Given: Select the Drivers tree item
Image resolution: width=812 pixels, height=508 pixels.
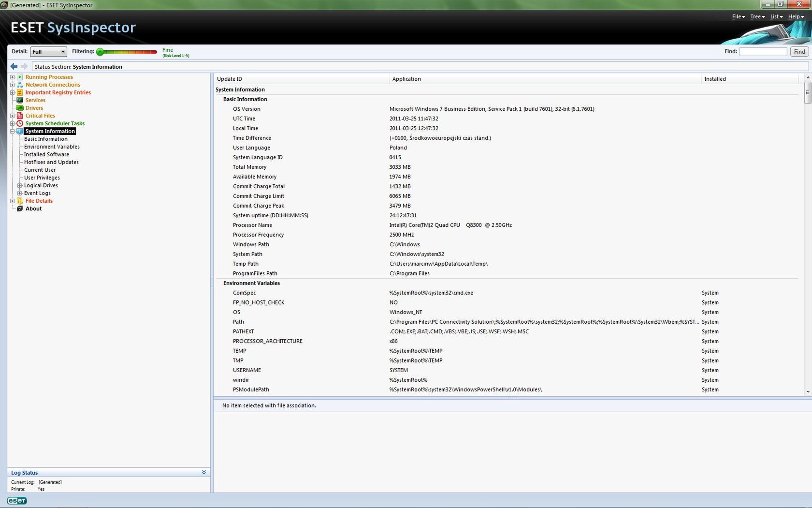Looking at the screenshot, I should pyautogui.click(x=34, y=108).
